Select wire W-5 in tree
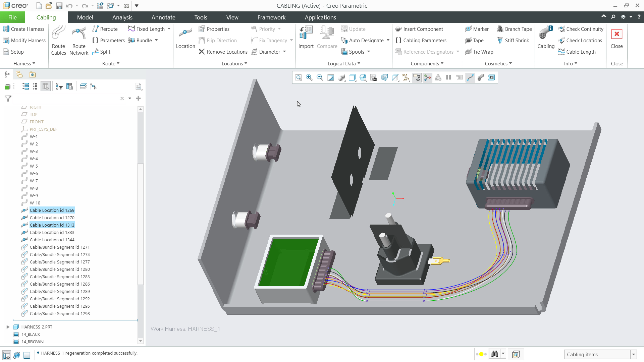The width and height of the screenshot is (644, 362). (34, 166)
